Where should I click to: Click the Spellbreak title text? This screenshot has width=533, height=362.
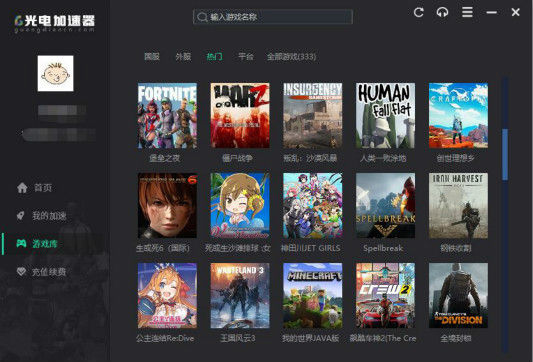pos(383,248)
